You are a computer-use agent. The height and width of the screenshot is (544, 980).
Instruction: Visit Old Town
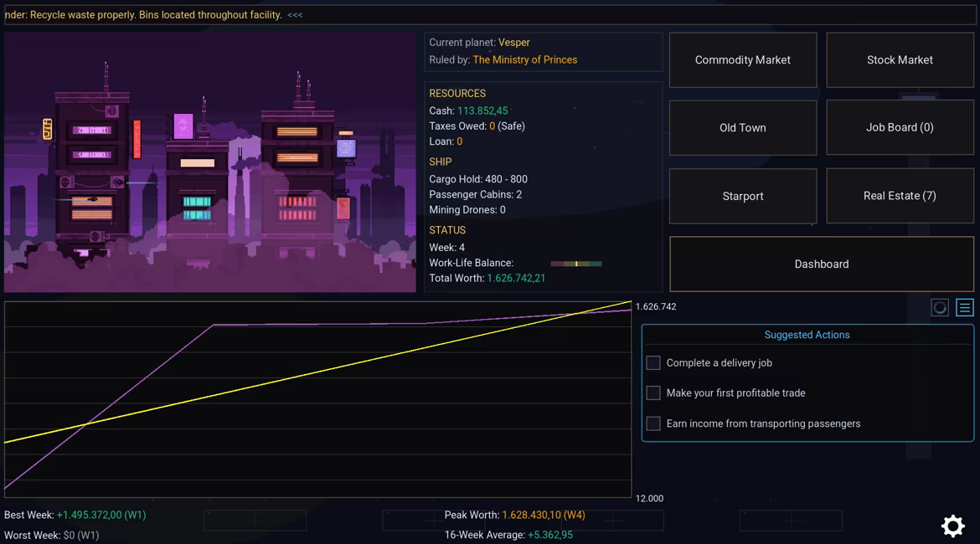click(742, 127)
